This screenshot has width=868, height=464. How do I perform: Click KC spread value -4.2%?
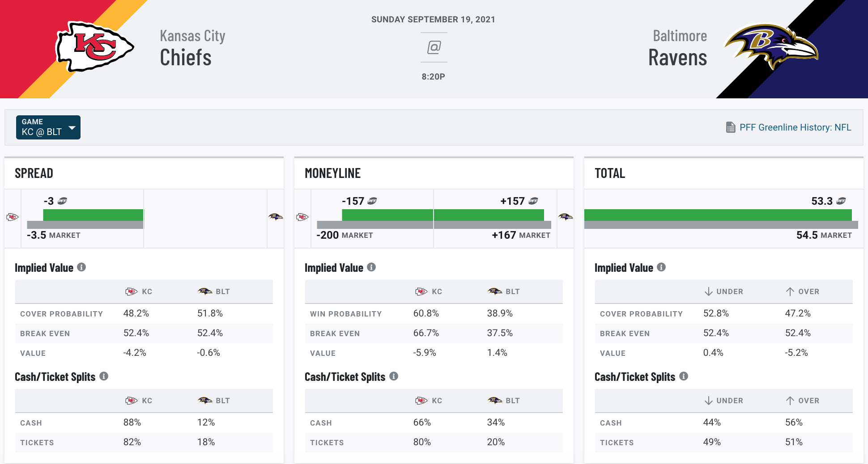[135, 353]
